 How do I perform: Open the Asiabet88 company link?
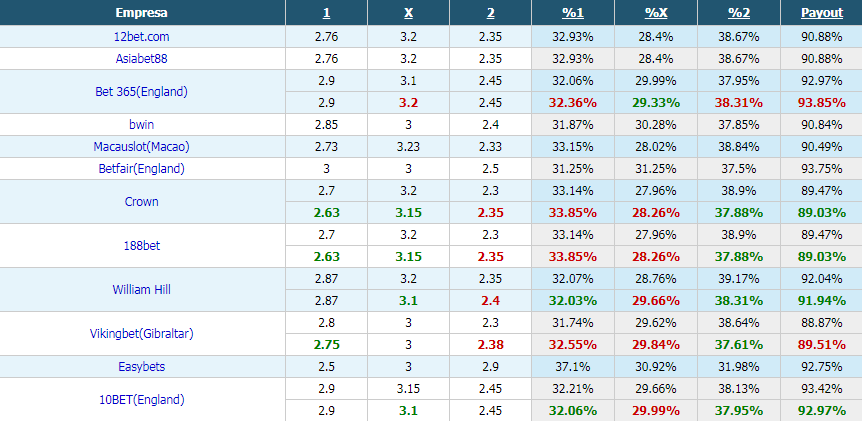coord(142,59)
